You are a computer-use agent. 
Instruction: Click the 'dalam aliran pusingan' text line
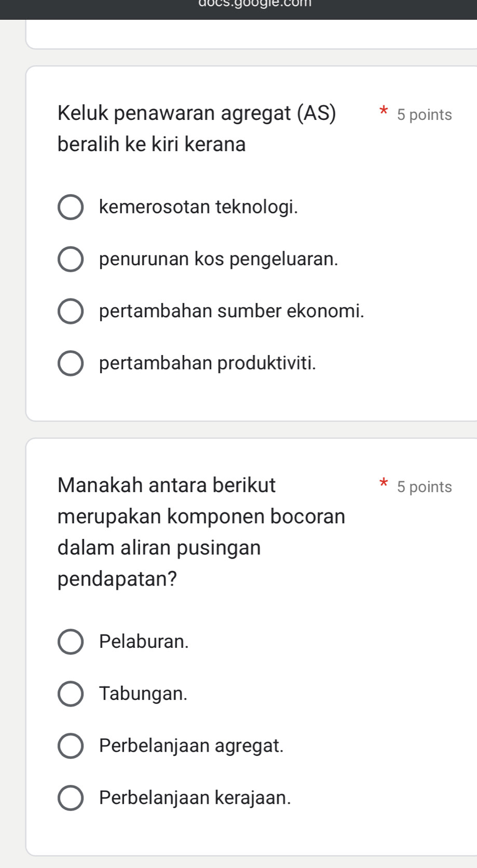159,548
